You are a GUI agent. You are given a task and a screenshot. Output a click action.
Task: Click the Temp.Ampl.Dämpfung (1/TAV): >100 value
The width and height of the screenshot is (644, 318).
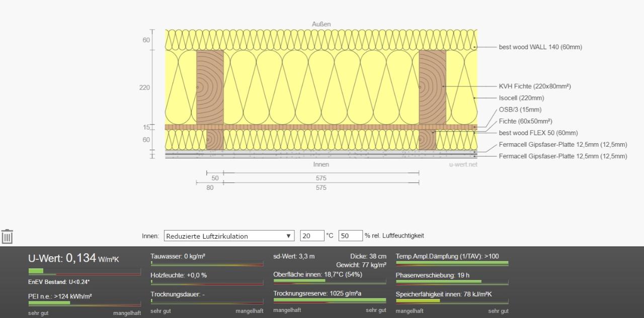coord(447,256)
